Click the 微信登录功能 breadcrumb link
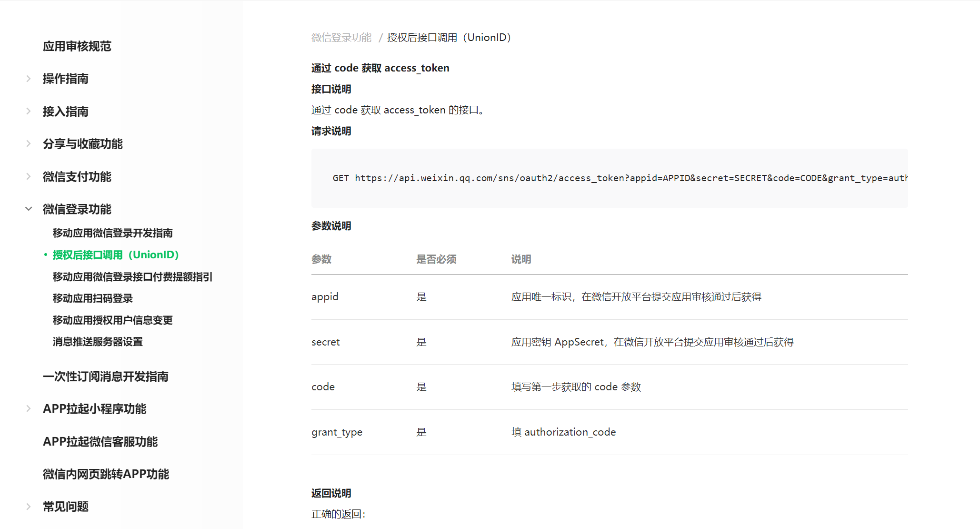Screen dimensions: 980x529 [341, 38]
